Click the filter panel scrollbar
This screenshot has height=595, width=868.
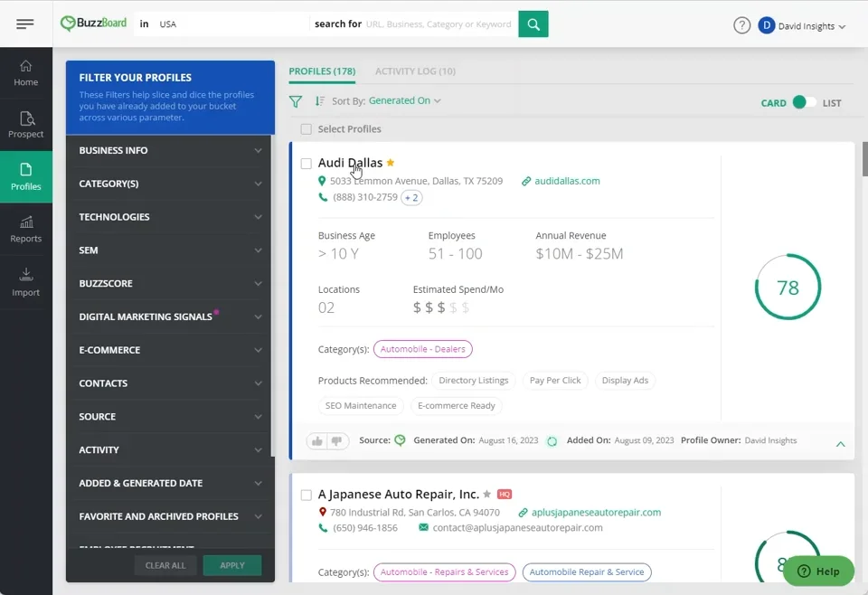click(272, 296)
